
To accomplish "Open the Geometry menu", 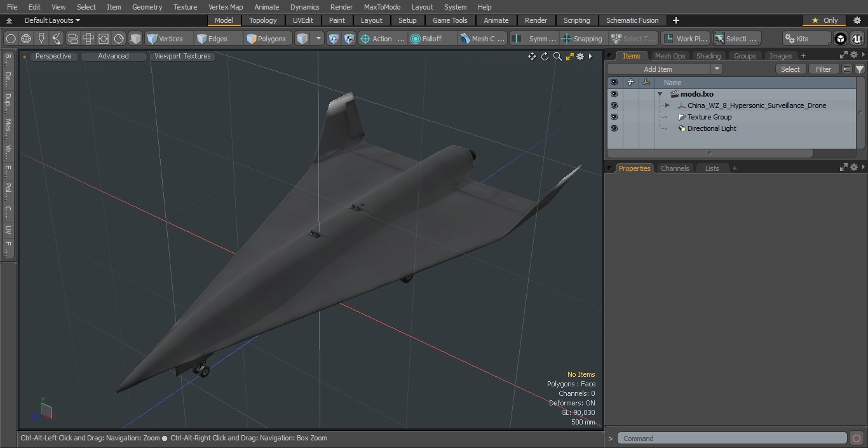I will pos(147,7).
